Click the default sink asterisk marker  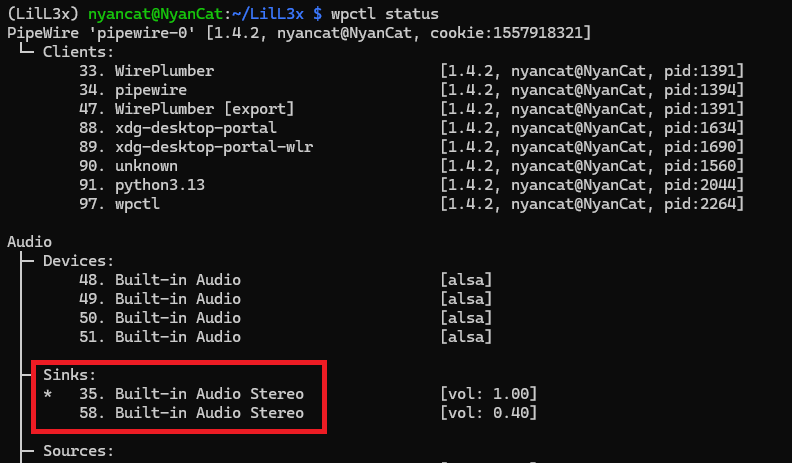48,394
